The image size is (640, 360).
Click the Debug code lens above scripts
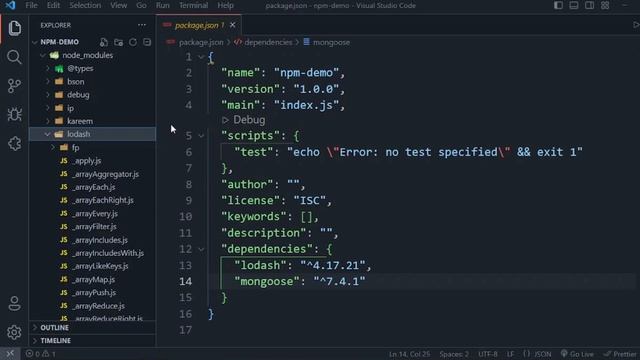click(244, 120)
